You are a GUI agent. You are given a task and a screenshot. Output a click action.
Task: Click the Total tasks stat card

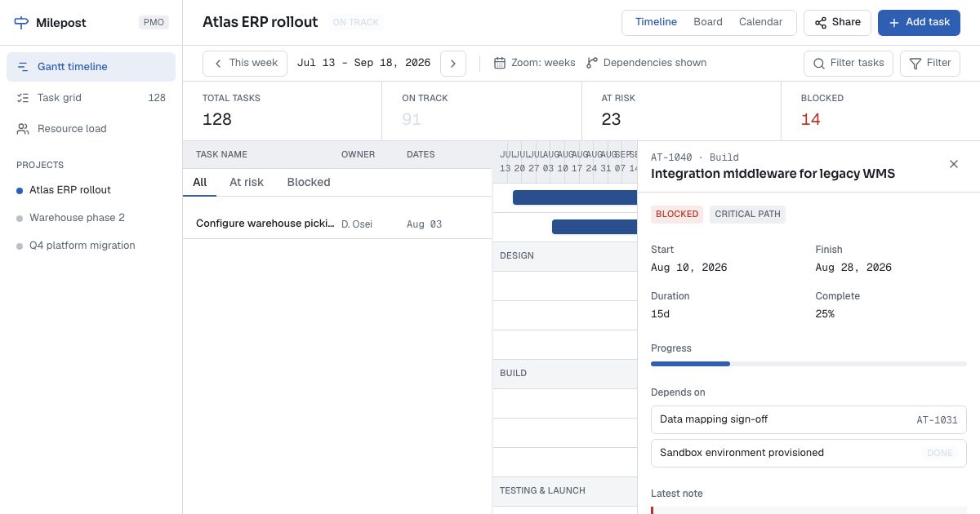coord(282,111)
